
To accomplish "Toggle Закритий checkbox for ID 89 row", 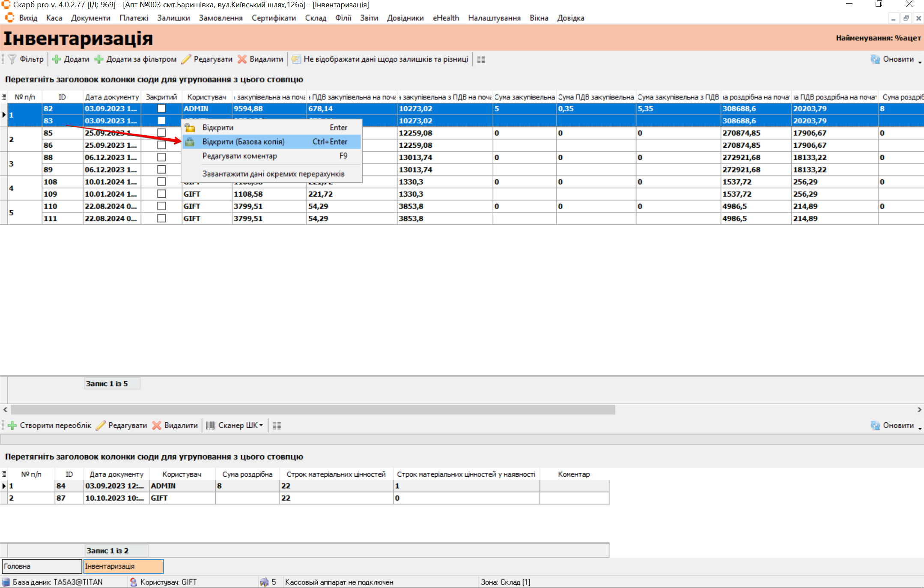I will tap(161, 170).
